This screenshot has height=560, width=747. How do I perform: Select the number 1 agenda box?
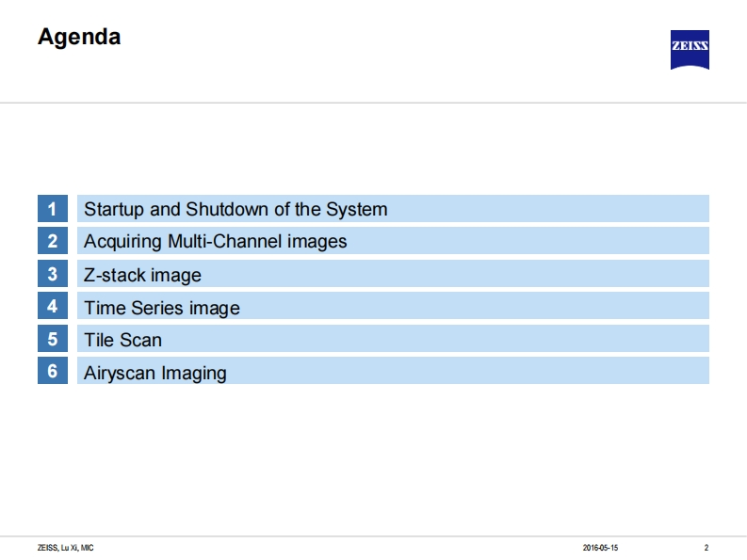tap(53, 209)
